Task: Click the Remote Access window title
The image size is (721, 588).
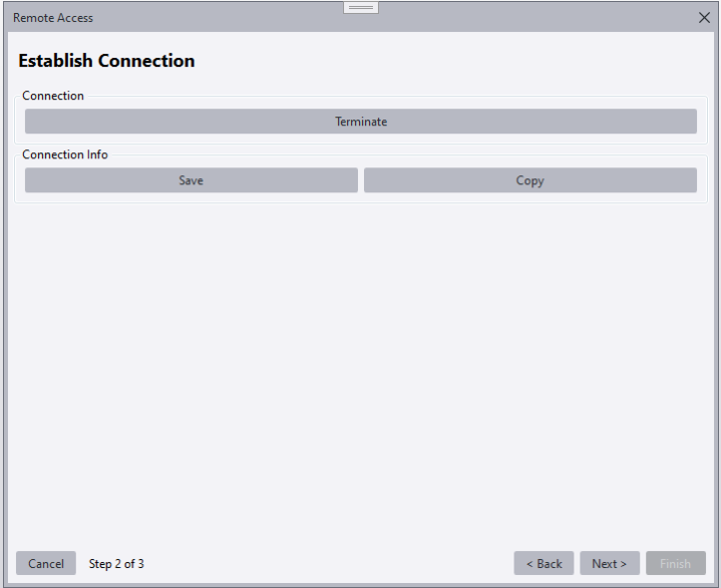Action: tap(53, 18)
